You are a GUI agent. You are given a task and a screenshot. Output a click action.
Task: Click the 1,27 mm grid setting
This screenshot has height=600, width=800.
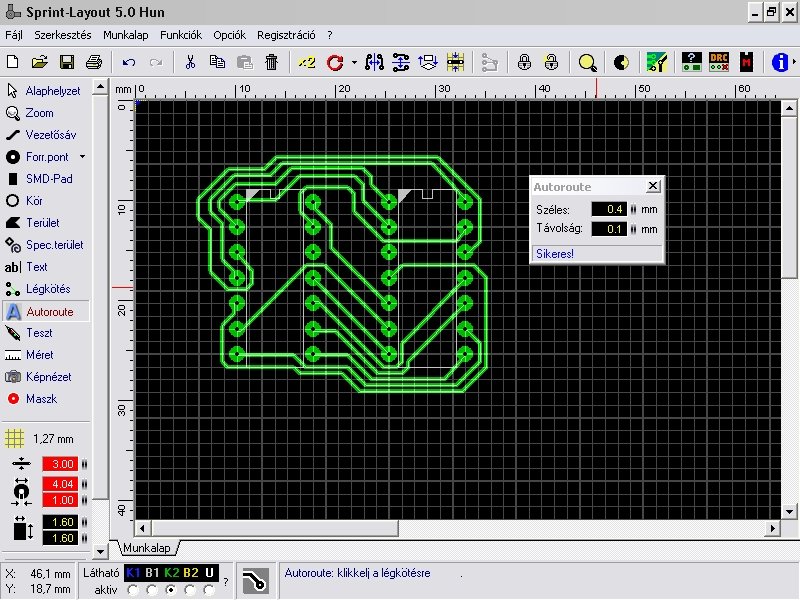[x=40, y=438]
